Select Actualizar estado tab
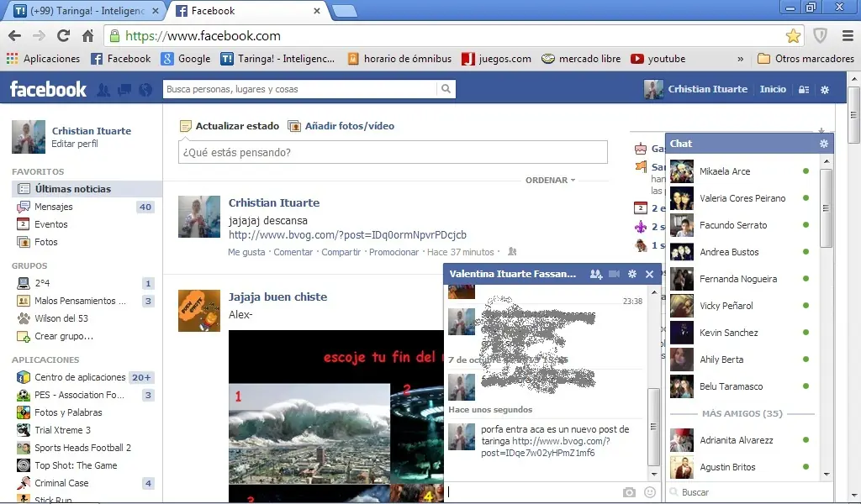 [230, 126]
